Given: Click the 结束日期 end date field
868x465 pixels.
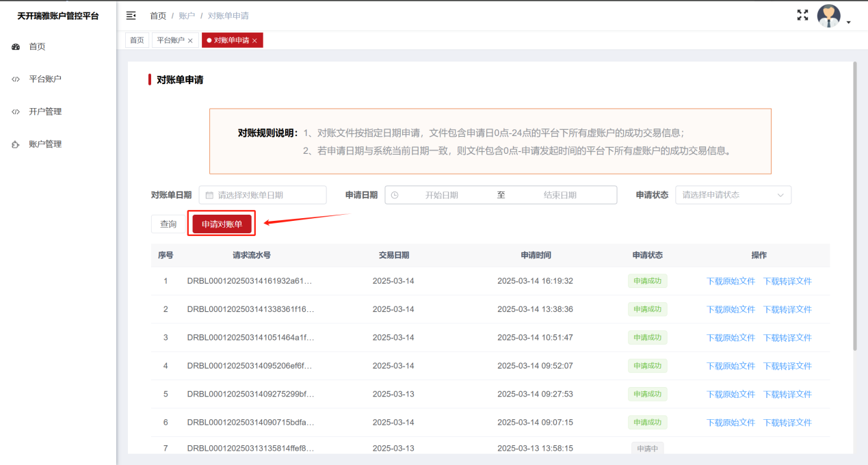Looking at the screenshot, I should coord(560,195).
